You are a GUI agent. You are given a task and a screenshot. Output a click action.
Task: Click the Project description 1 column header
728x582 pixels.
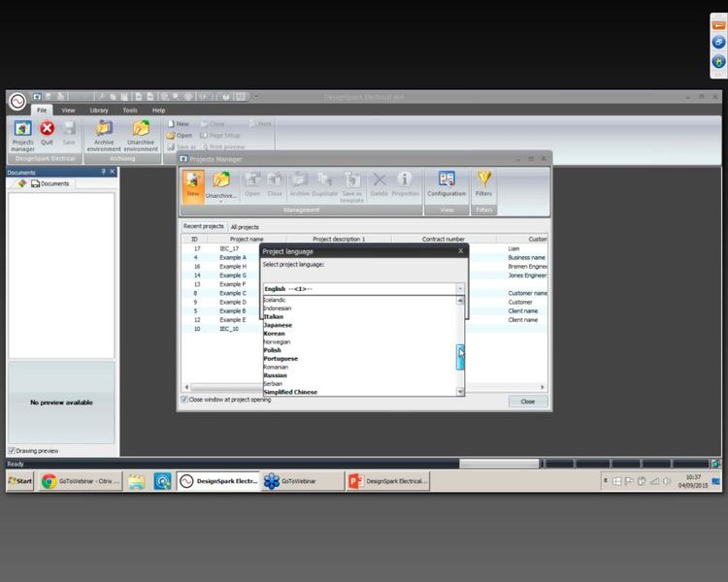[339, 239]
